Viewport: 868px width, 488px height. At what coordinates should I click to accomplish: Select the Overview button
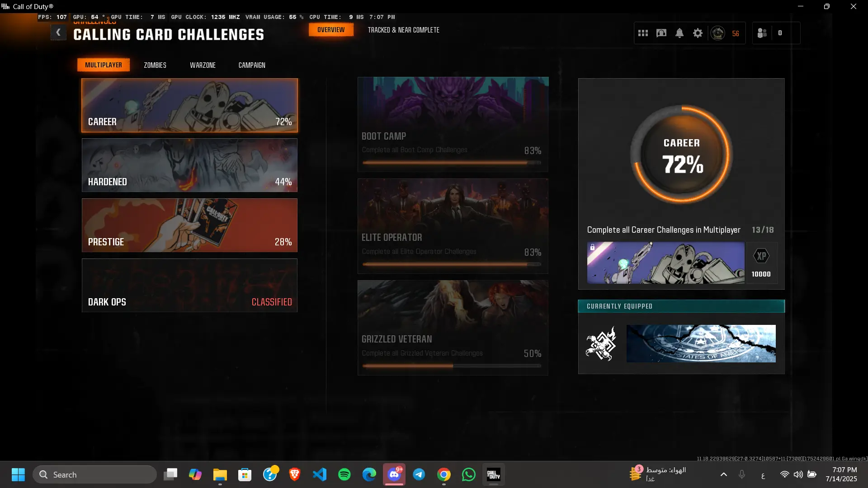coord(331,30)
